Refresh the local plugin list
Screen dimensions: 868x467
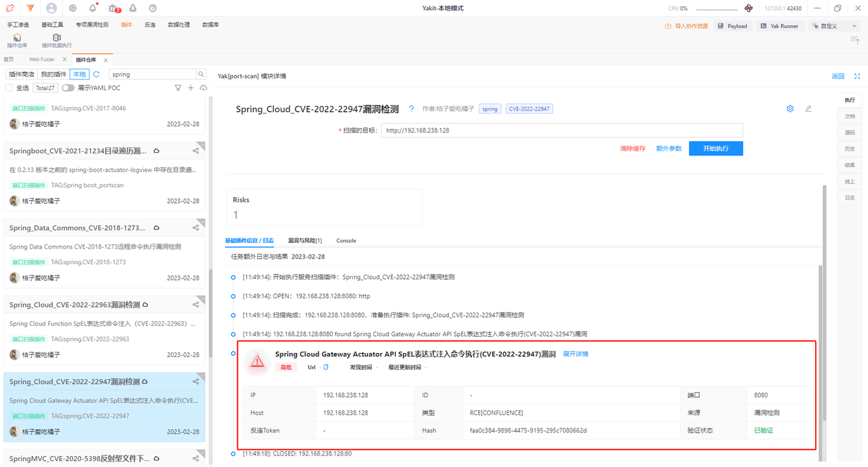[96, 74]
